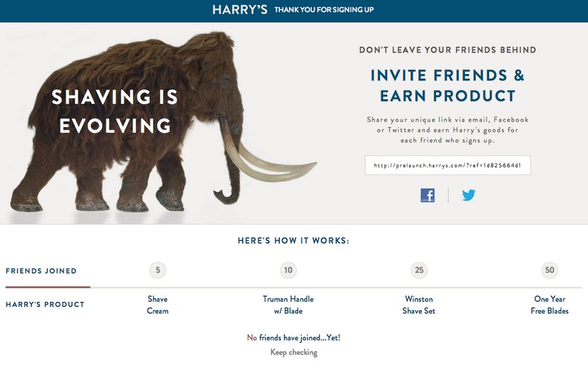Click the FRIENDS JOINED row label
Image resolution: width=588 pixels, height=383 pixels.
[41, 270]
